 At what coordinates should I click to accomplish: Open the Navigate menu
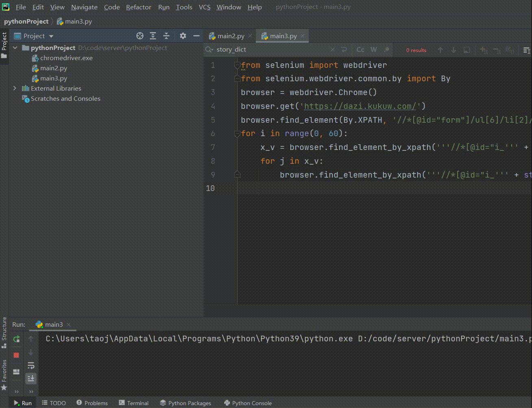tap(84, 7)
